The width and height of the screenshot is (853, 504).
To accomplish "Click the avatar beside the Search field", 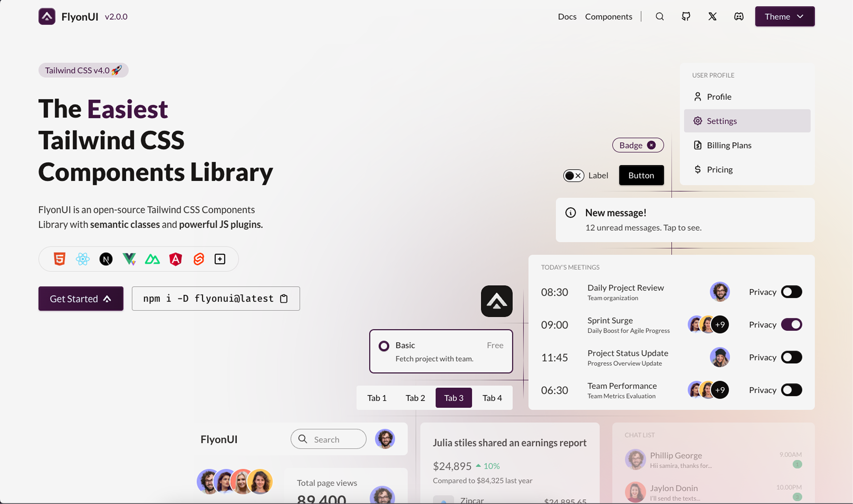I will tap(385, 439).
